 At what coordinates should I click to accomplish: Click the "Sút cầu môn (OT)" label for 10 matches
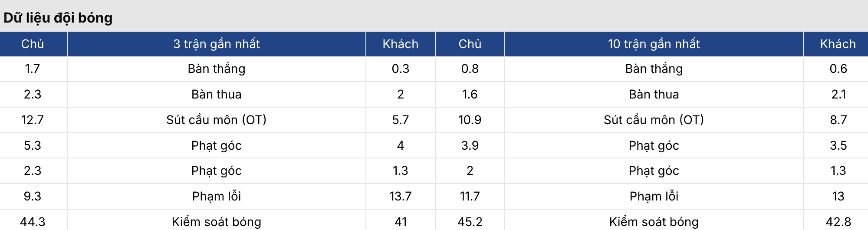pyautogui.click(x=654, y=120)
